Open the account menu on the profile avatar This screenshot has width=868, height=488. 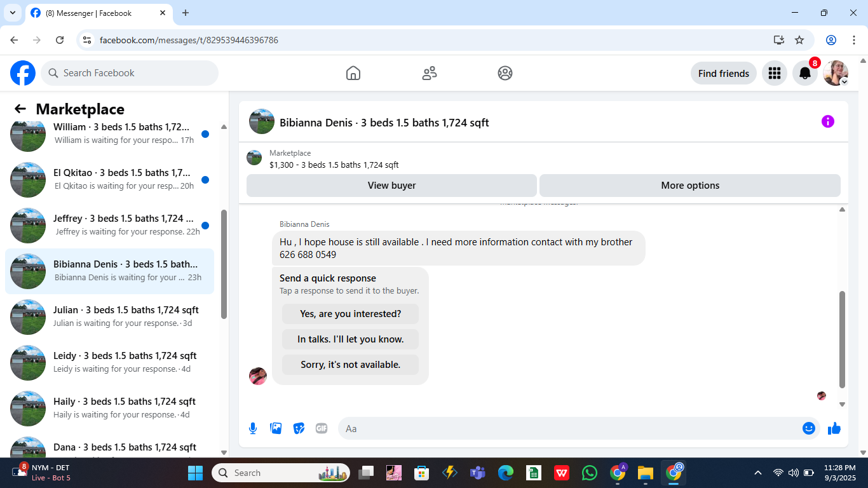pyautogui.click(x=836, y=73)
